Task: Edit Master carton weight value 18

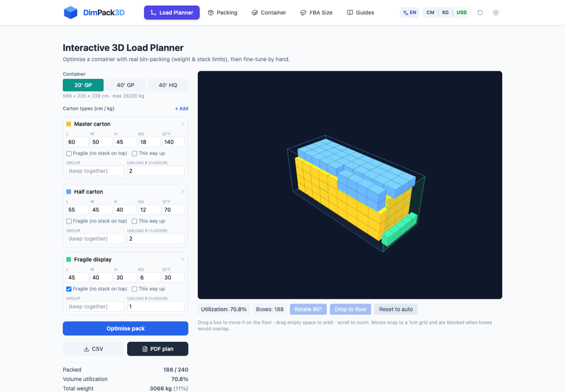Action: point(149,142)
